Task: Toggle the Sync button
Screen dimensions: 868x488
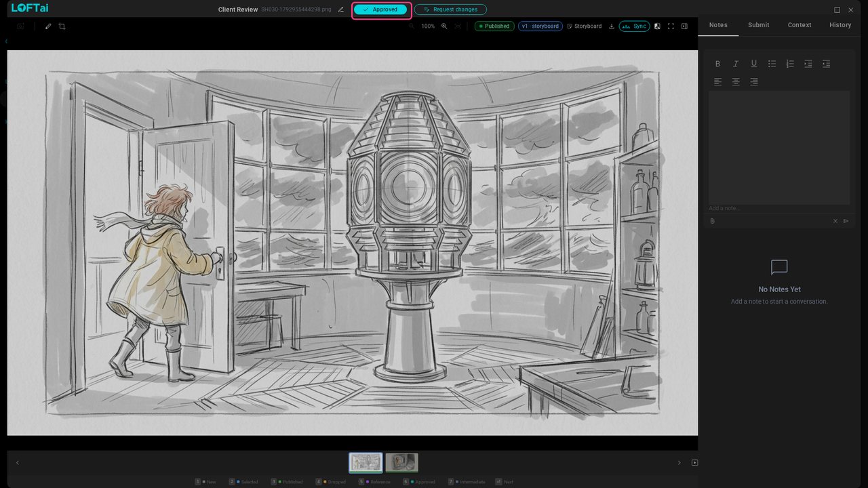Action: 634,26
